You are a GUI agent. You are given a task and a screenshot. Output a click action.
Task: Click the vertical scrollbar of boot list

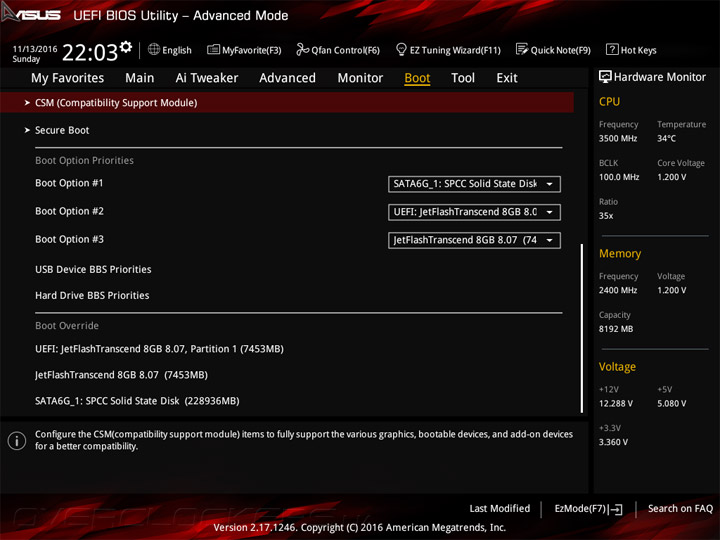click(x=582, y=328)
